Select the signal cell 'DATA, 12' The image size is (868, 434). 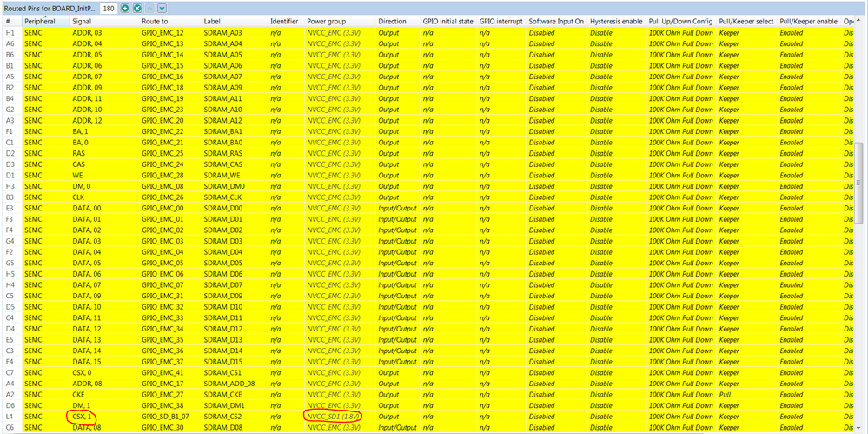tap(87, 329)
